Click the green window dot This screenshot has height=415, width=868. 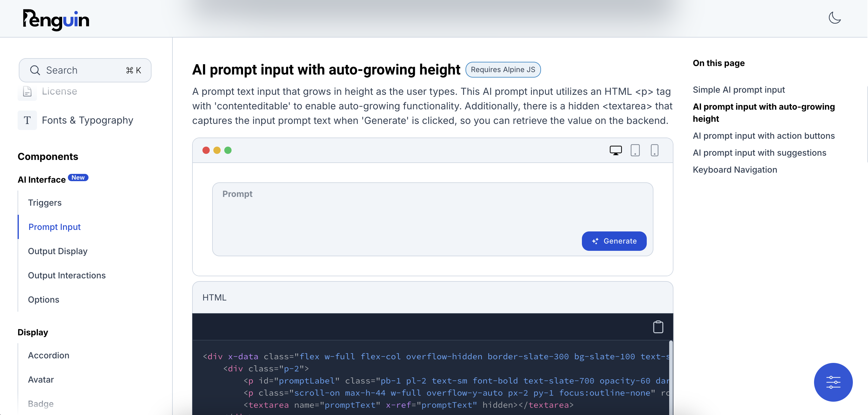pyautogui.click(x=228, y=150)
